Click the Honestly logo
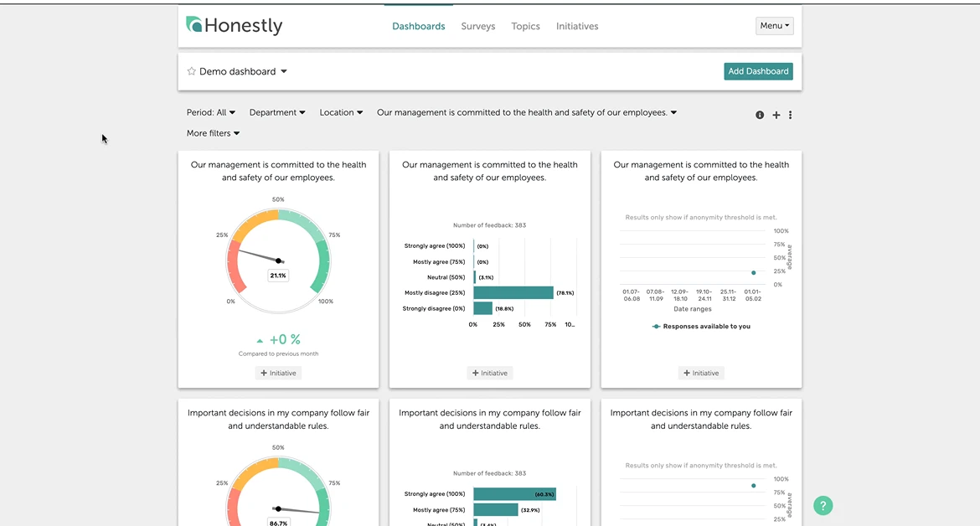Screen dimensions: 980x526 pos(235,25)
